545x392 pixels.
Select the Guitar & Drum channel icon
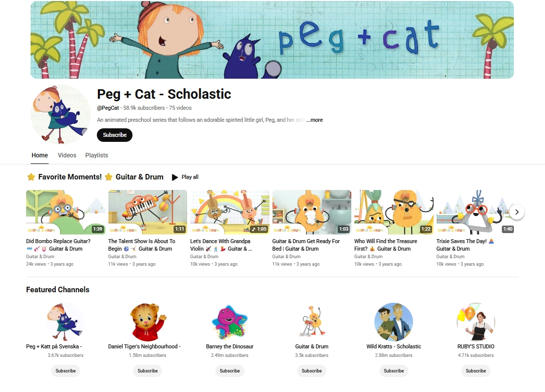coord(311,322)
